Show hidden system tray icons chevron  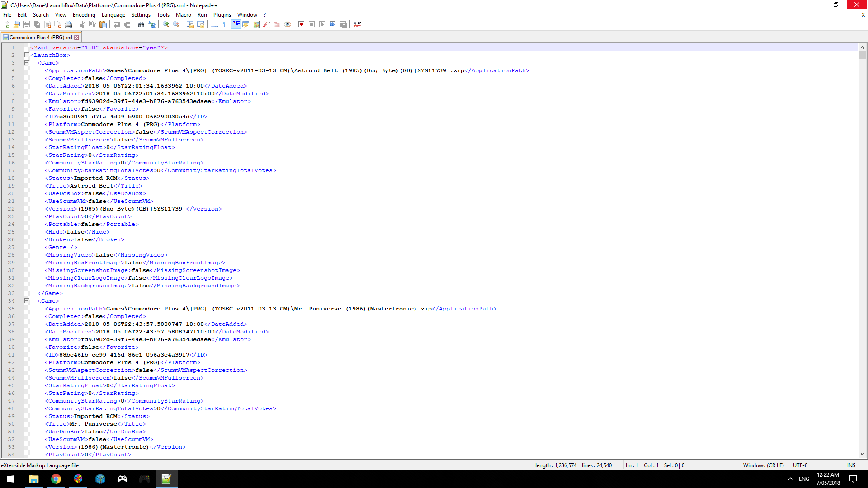(x=790, y=479)
